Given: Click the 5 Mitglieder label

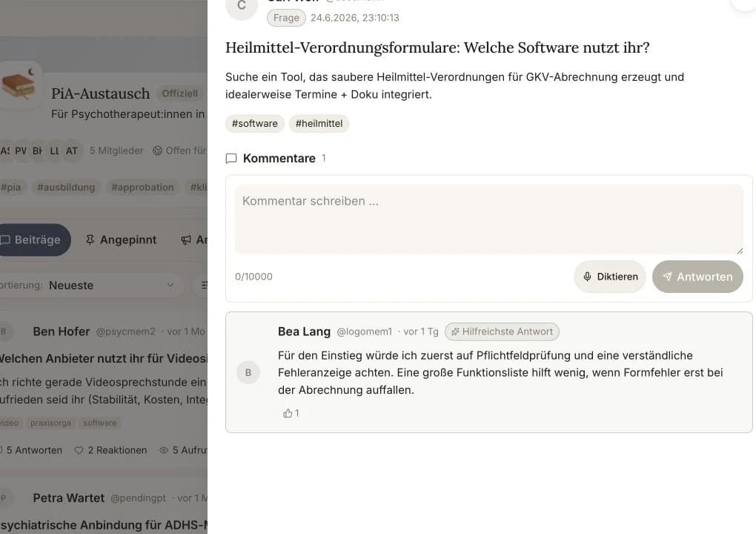Looking at the screenshot, I should tap(116, 151).
